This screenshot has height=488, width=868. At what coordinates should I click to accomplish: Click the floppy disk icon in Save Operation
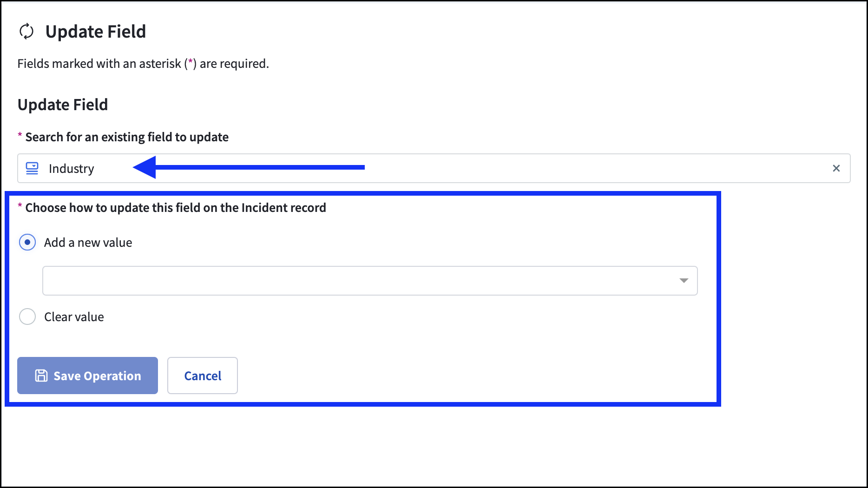pyautogui.click(x=41, y=376)
